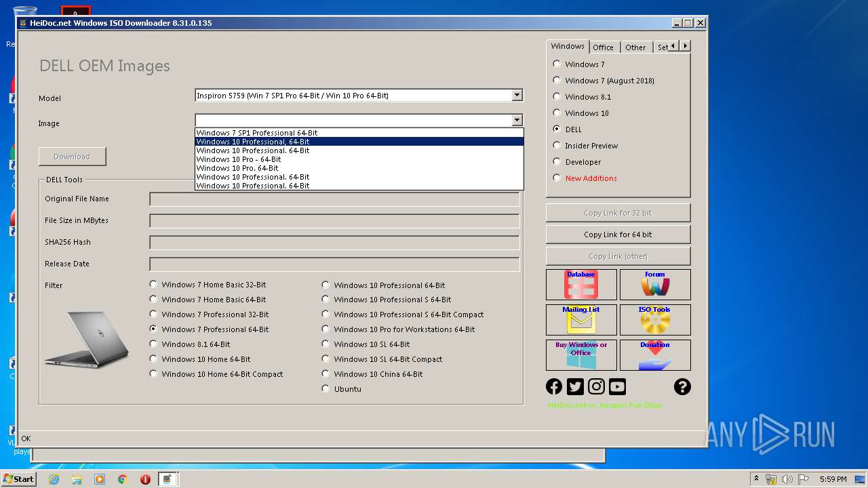
Task: Open the Twitter page icon
Action: [x=575, y=386]
